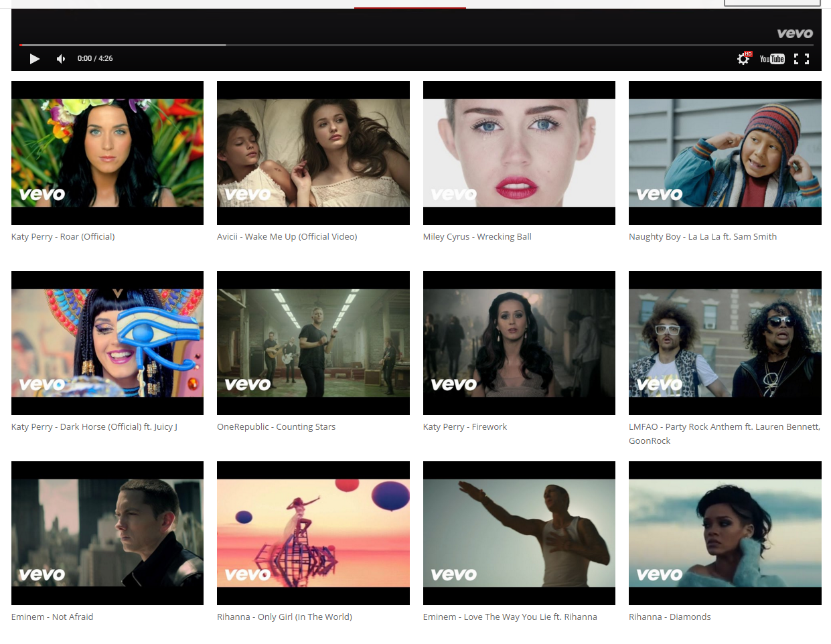Click 'LMFAO - Party Rock Anthem' title

point(725,433)
